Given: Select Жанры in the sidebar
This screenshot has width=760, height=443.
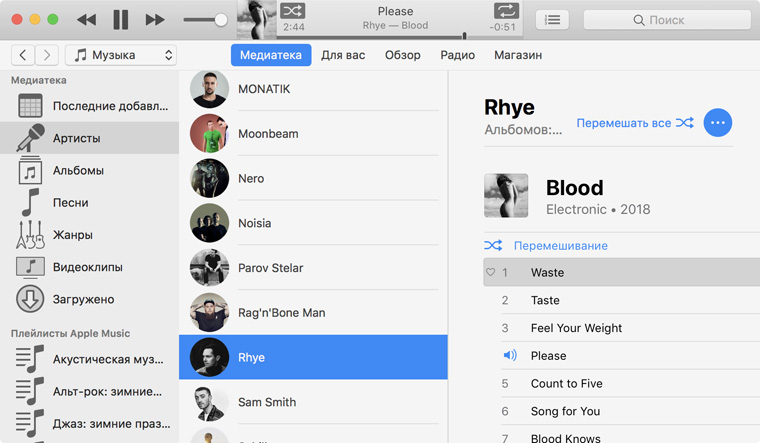Looking at the screenshot, I should [x=90, y=235].
